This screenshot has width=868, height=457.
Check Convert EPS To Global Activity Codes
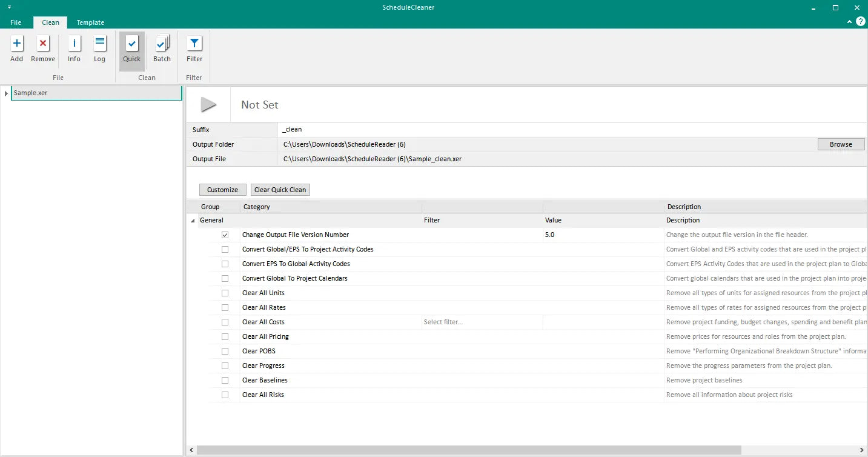225,264
